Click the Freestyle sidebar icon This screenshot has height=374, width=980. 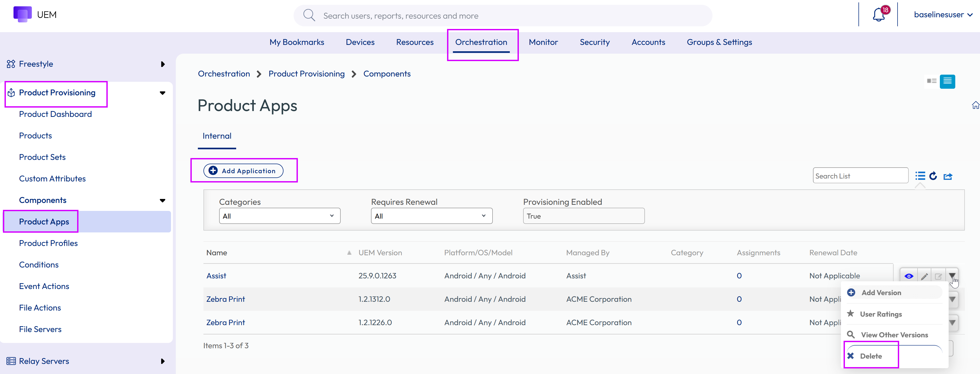click(11, 64)
